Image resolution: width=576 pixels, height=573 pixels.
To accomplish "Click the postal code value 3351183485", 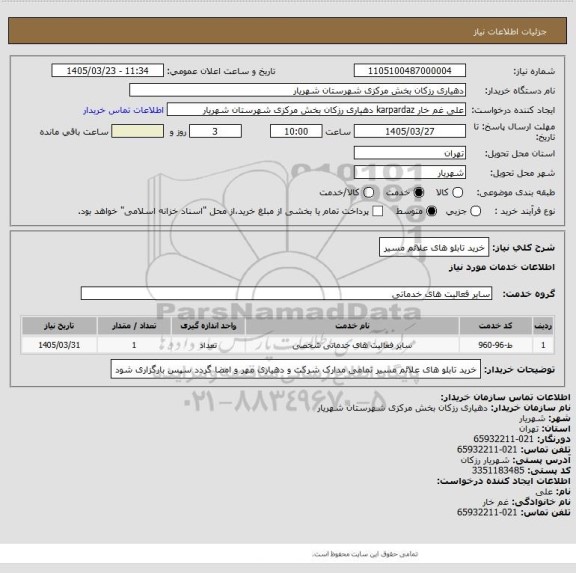I will (498, 471).
